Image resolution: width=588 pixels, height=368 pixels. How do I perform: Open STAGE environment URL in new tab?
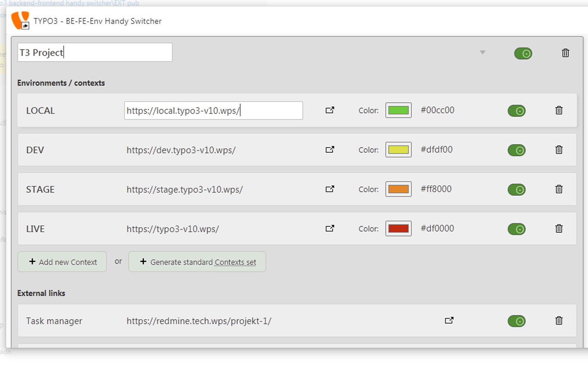pyautogui.click(x=330, y=189)
